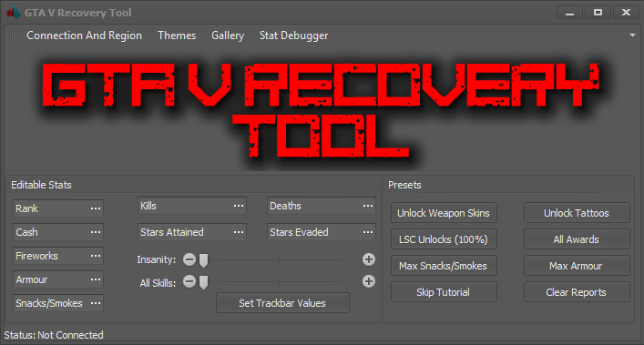Open the ellipsis next to Kills
This screenshot has width=644, height=345.
click(239, 206)
